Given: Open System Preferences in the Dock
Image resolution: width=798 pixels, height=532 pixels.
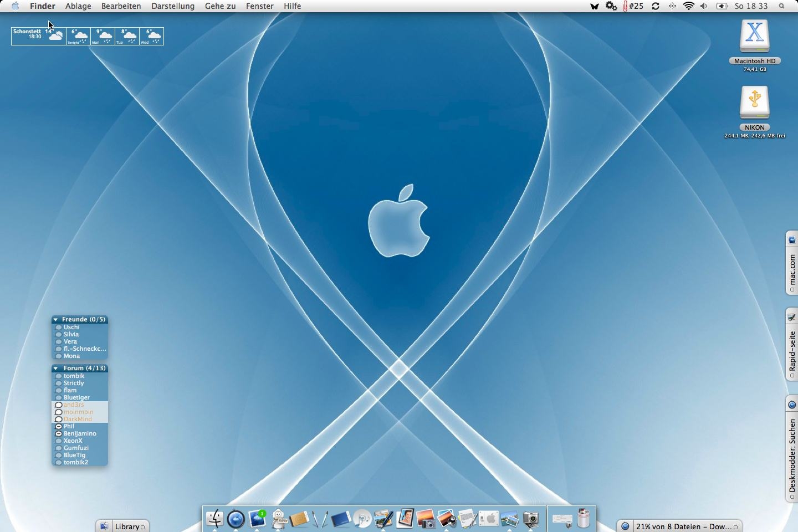Looking at the screenshot, I should pyautogui.click(x=489, y=519).
